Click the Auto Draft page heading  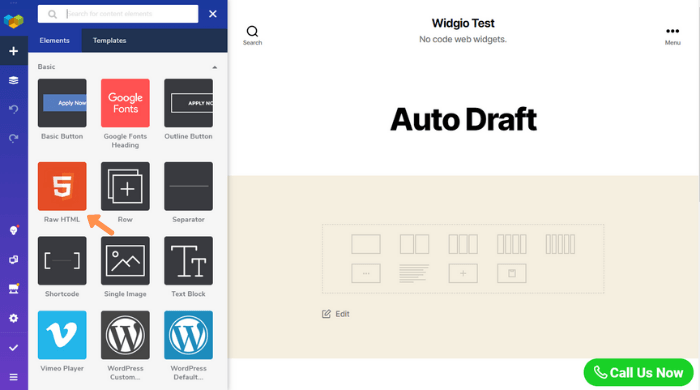tap(463, 120)
